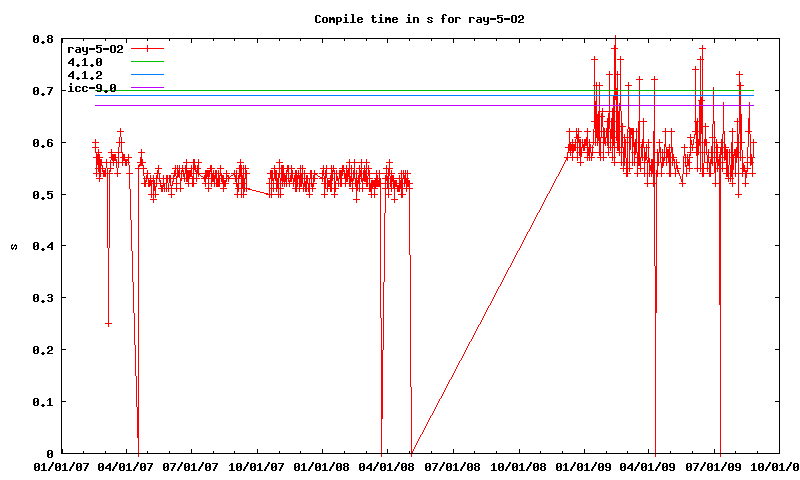Click the 0.5 y-axis tick label

click(x=43, y=194)
